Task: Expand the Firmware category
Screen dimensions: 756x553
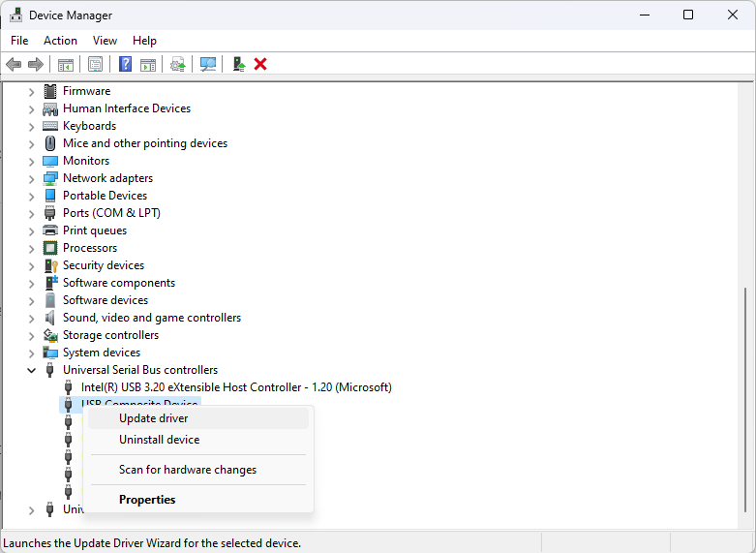Action: coord(31,92)
